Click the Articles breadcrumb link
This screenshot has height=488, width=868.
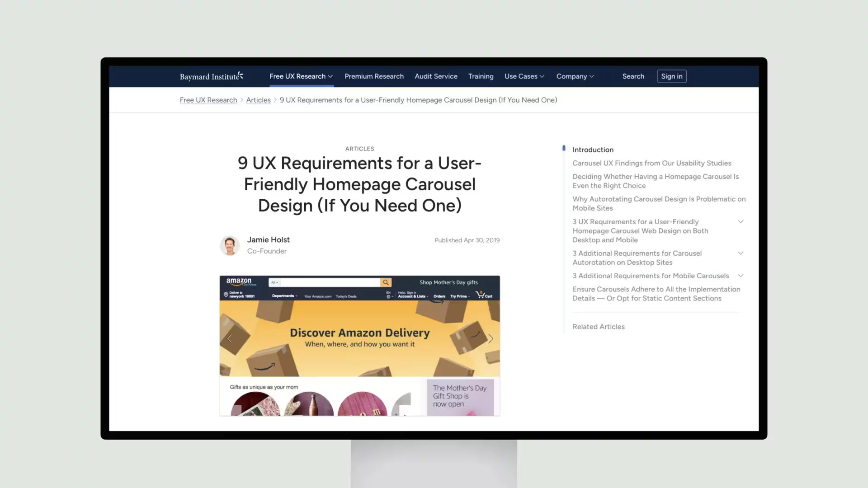coord(258,99)
